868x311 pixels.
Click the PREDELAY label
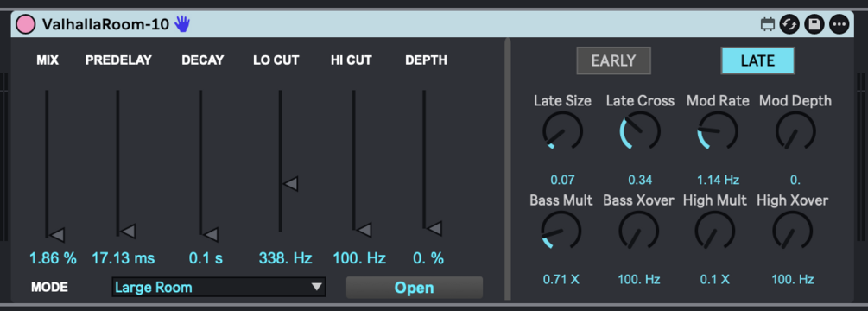(x=118, y=60)
